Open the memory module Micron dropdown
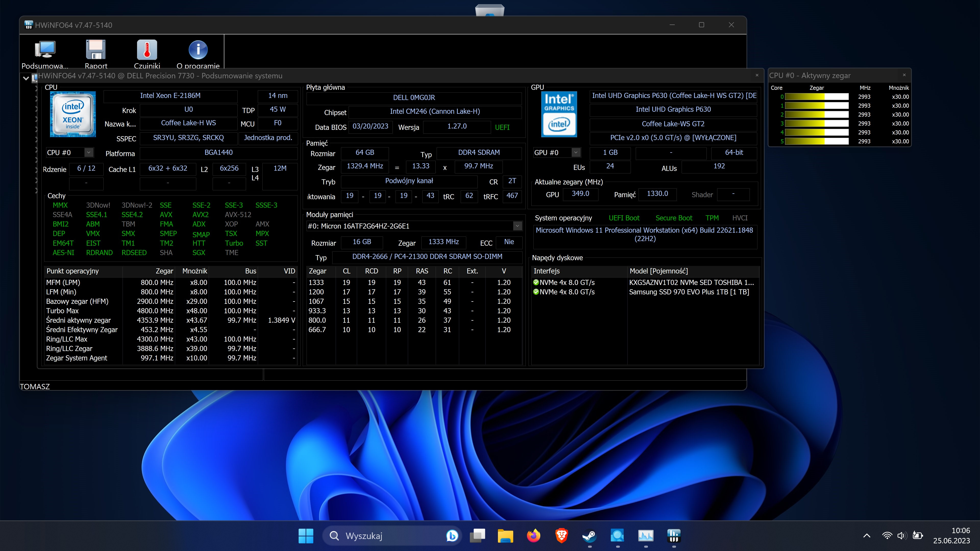Screen dimensions: 980x551 pyautogui.click(x=517, y=226)
